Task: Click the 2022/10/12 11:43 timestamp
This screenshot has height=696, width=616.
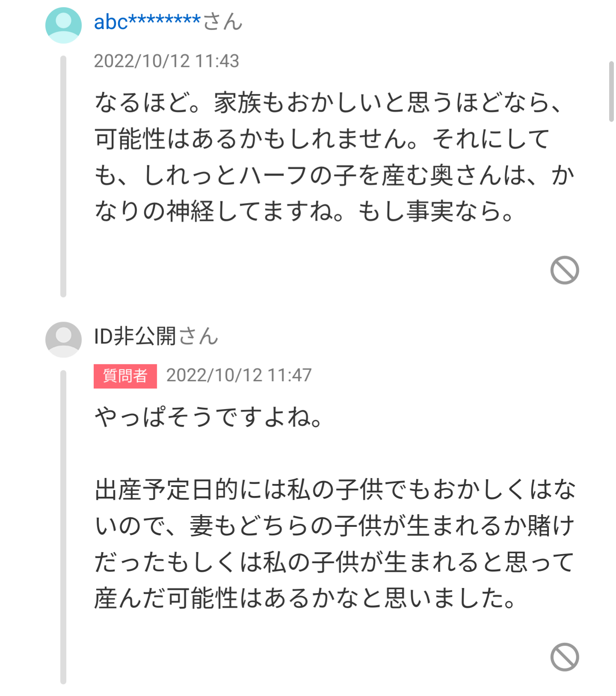Action: 167,61
